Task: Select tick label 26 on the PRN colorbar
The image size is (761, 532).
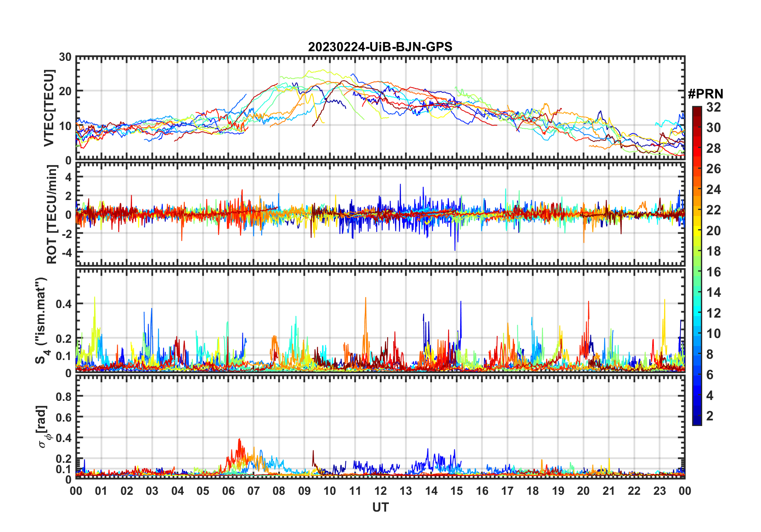Action: (x=713, y=169)
